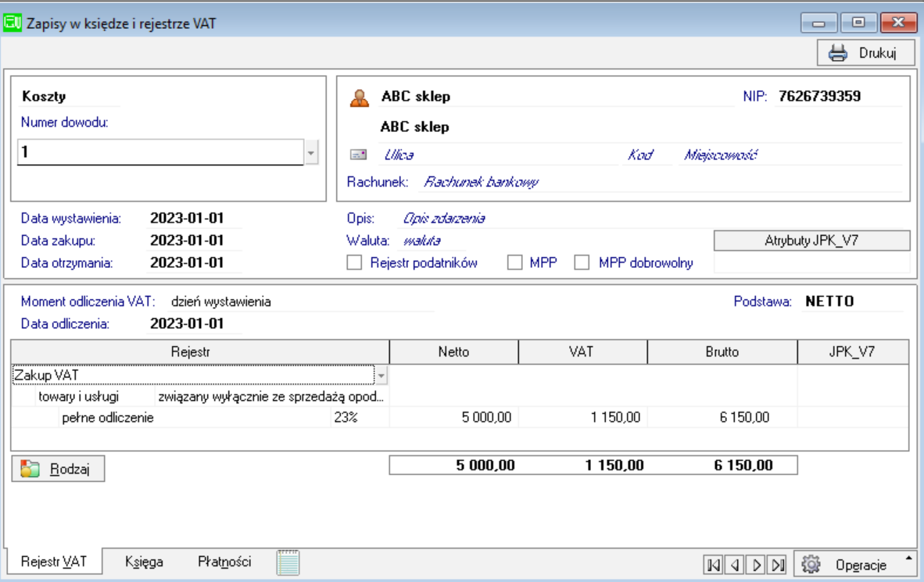
Task: Open the notepad icon beside Płatności tab
Action: [288, 562]
